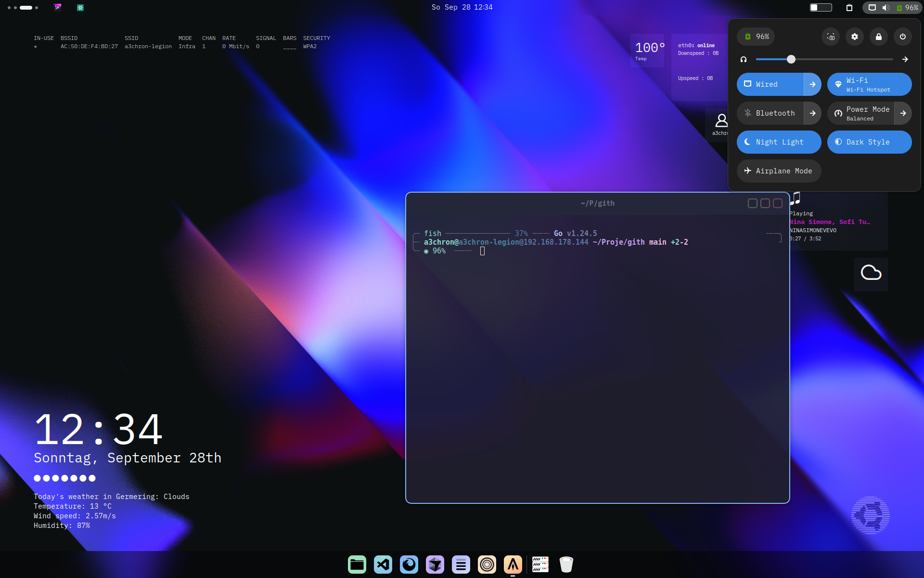Open clipboard indicator in top bar

(849, 7)
